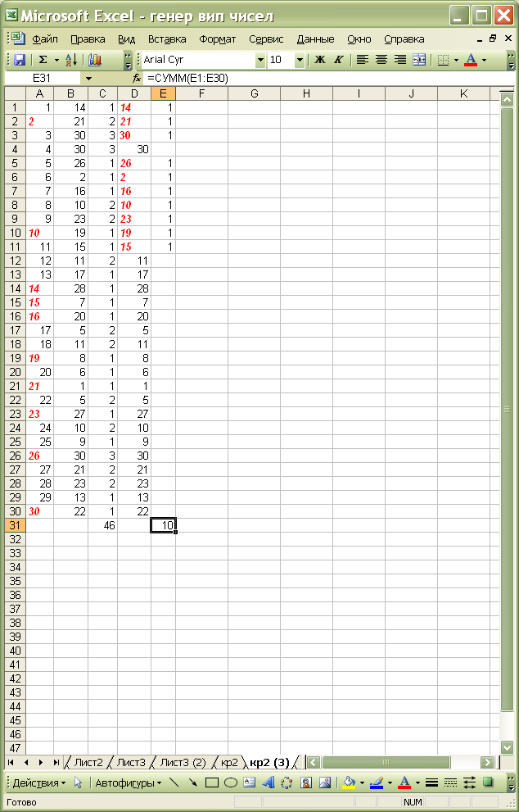The height and width of the screenshot is (812, 519).
Task: Click the horizontal scrollbar right arrow
Action: tap(486, 762)
